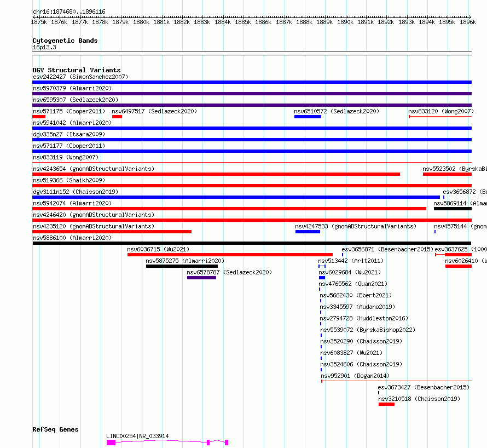Click the nsv833120 (Wong2007) label

tap(441, 111)
